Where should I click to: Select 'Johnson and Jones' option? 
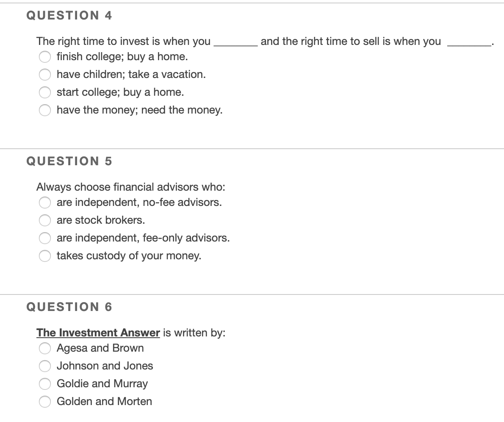coord(45,366)
